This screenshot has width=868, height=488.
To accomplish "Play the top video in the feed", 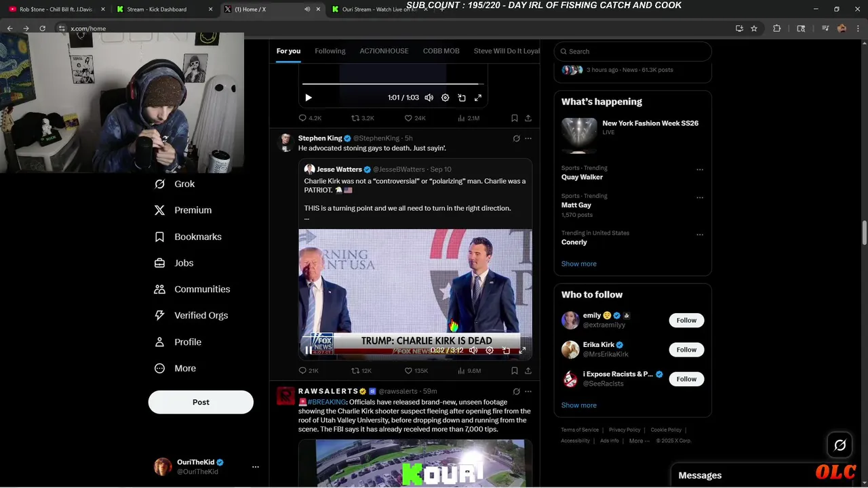I will coord(309,98).
